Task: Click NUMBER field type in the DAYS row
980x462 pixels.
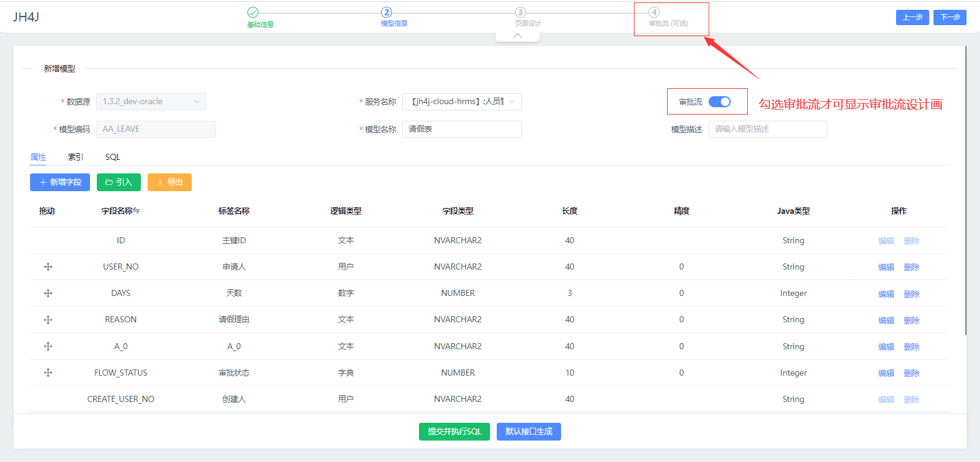Action: tap(458, 293)
